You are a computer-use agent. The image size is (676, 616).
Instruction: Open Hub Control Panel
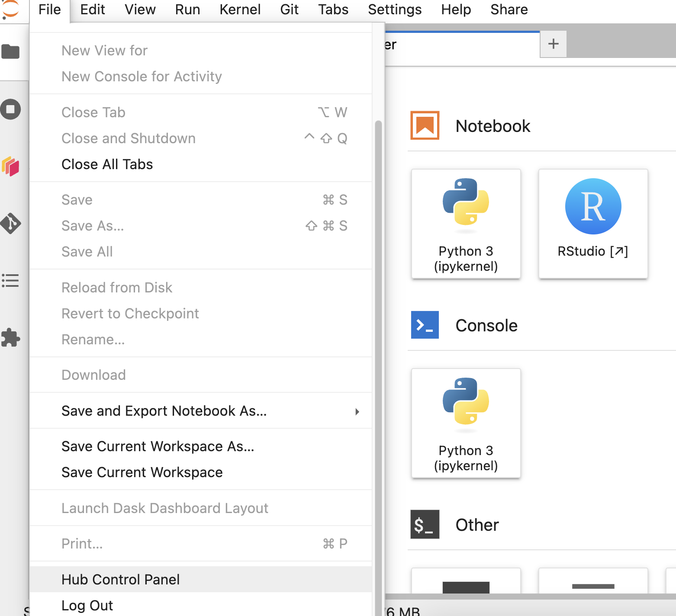click(x=120, y=580)
